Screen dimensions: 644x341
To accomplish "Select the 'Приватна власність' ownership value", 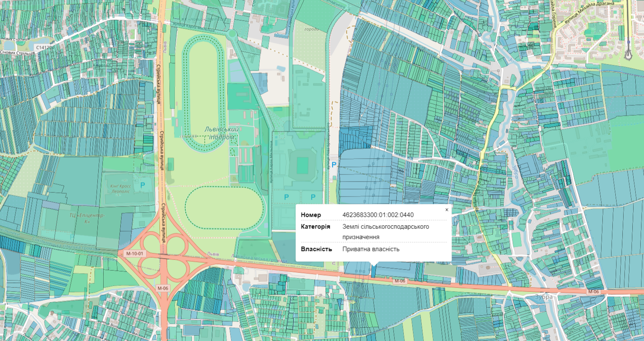I will coord(371,249).
